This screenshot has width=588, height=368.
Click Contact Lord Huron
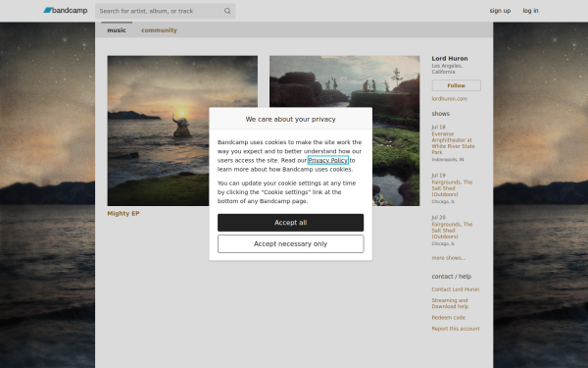(456, 289)
